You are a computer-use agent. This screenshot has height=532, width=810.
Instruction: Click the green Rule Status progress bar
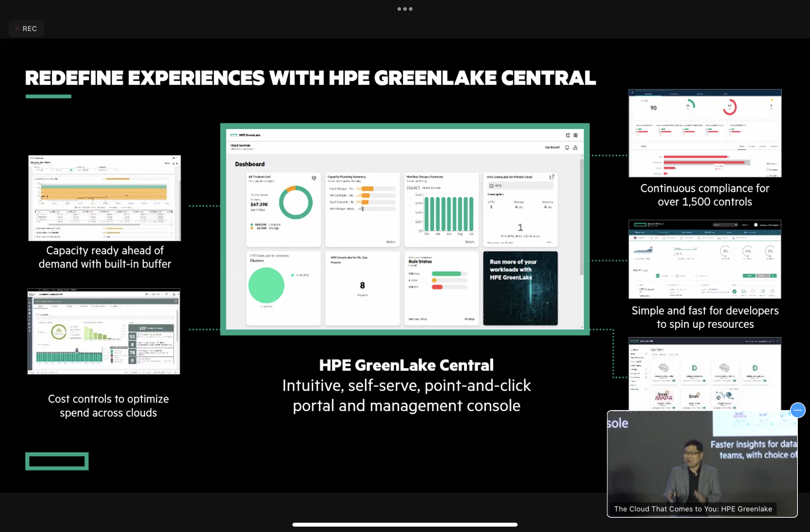447,274
